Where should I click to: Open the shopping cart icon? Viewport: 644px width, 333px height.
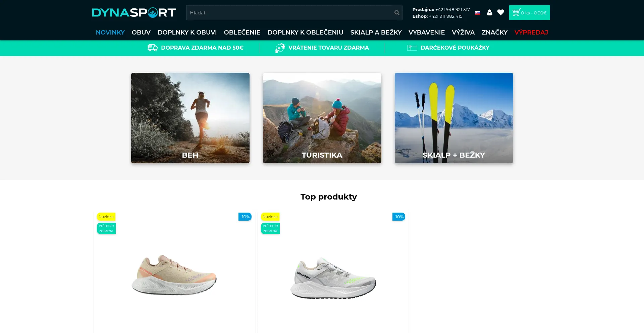coord(516,12)
